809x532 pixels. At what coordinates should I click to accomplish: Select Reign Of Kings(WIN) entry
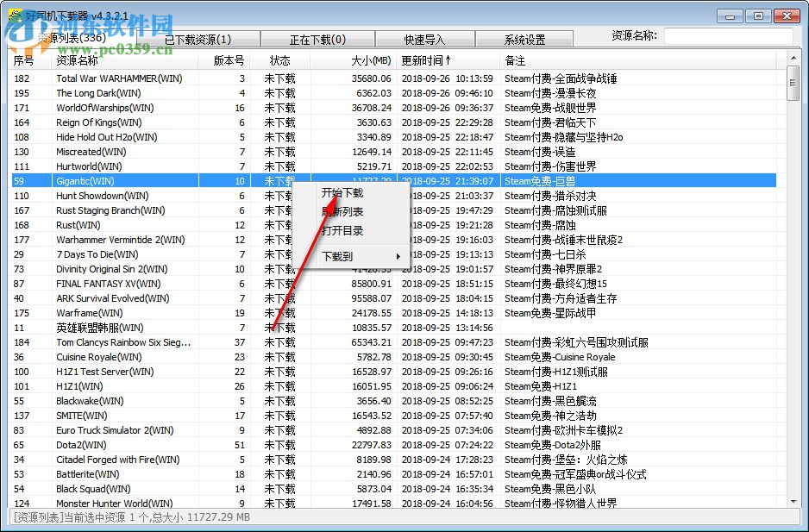click(x=392, y=122)
